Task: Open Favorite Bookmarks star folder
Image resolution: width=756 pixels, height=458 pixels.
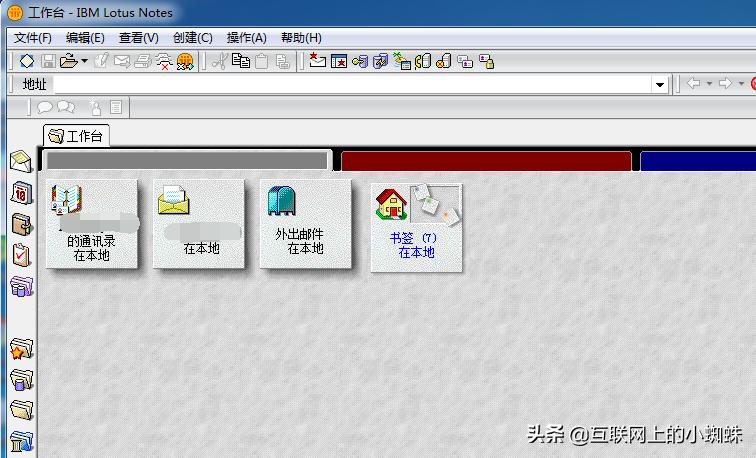Action: point(21,348)
